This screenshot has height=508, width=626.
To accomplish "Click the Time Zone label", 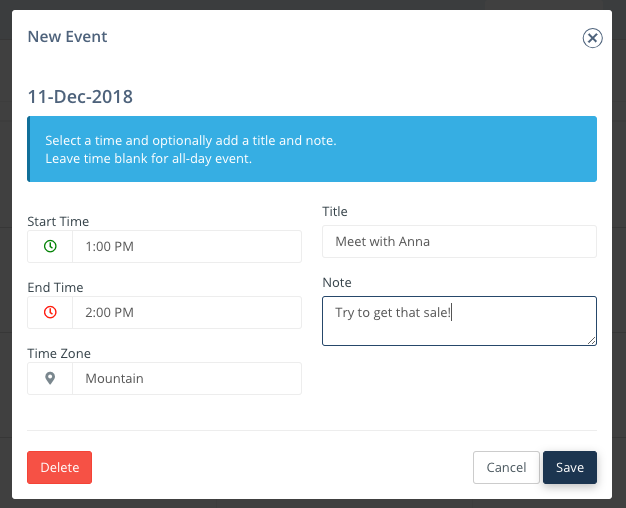I will (59, 353).
